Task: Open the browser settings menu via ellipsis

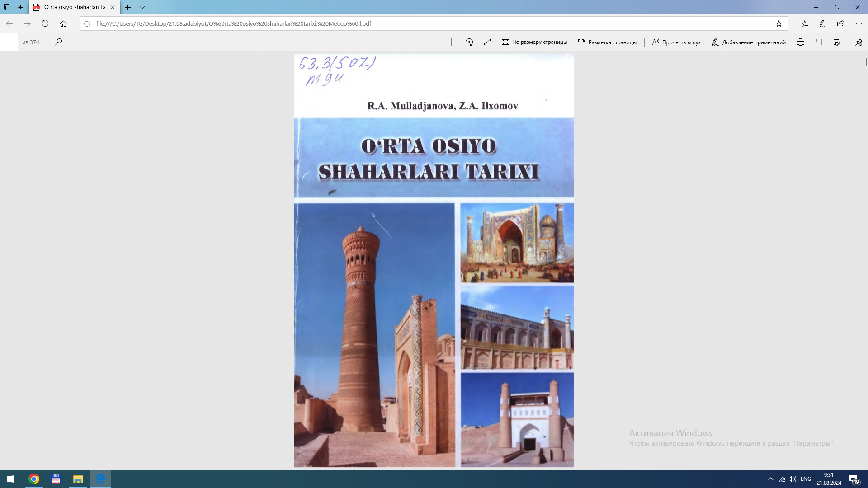Action: point(858,24)
